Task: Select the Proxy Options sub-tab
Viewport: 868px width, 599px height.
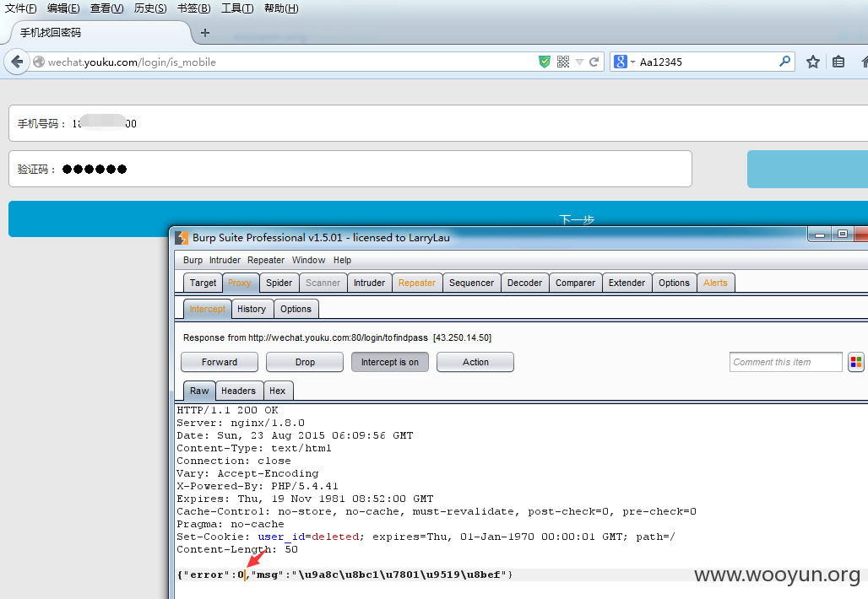Action: point(296,309)
